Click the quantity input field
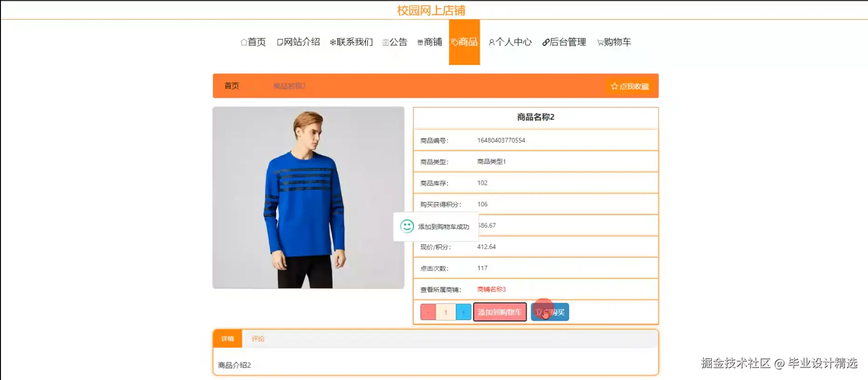The height and width of the screenshot is (380, 868). tap(445, 312)
